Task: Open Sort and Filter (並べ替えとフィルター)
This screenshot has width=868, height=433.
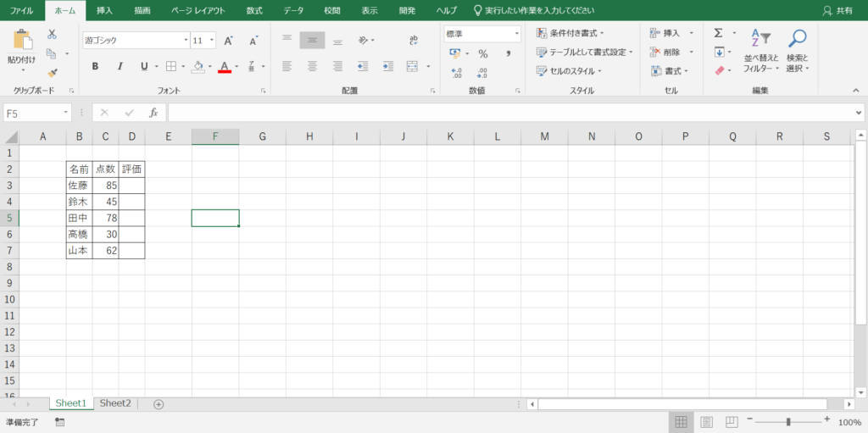Action: click(x=761, y=50)
